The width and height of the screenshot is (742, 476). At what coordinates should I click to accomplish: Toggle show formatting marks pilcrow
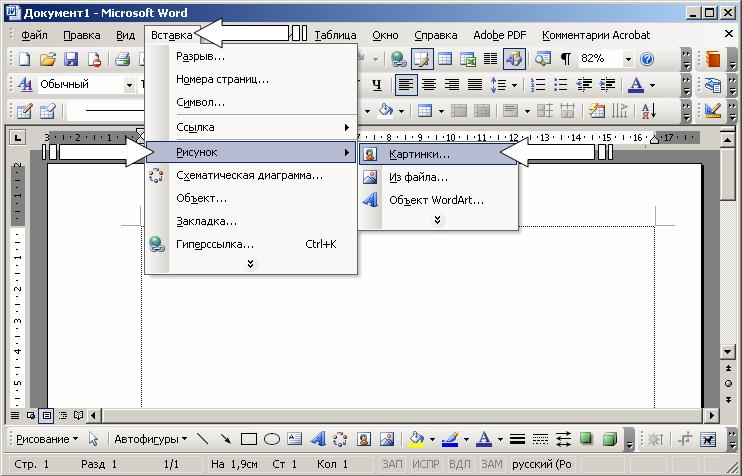[x=565, y=59]
